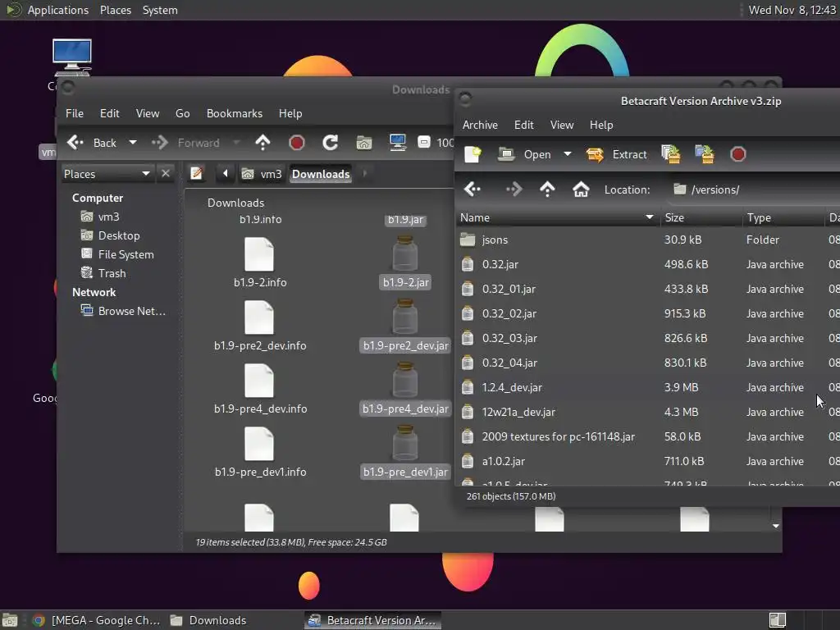This screenshot has width=840, height=630.
Task: Open the Bookmarks menu in Downloads window
Action: [235, 113]
